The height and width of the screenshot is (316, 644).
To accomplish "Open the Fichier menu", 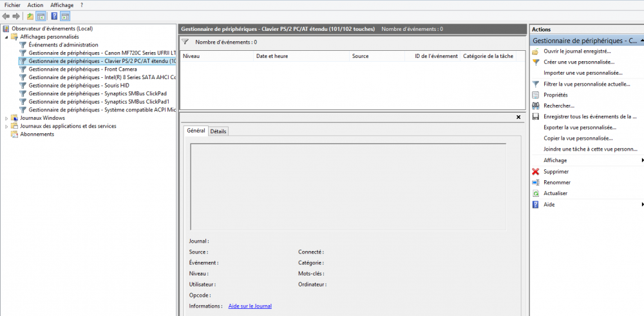I will click(x=12, y=5).
